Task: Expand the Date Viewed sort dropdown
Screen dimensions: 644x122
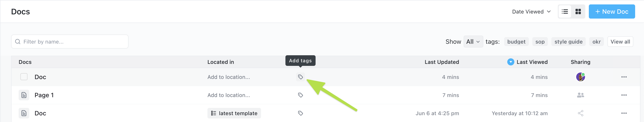Action: pos(531,11)
